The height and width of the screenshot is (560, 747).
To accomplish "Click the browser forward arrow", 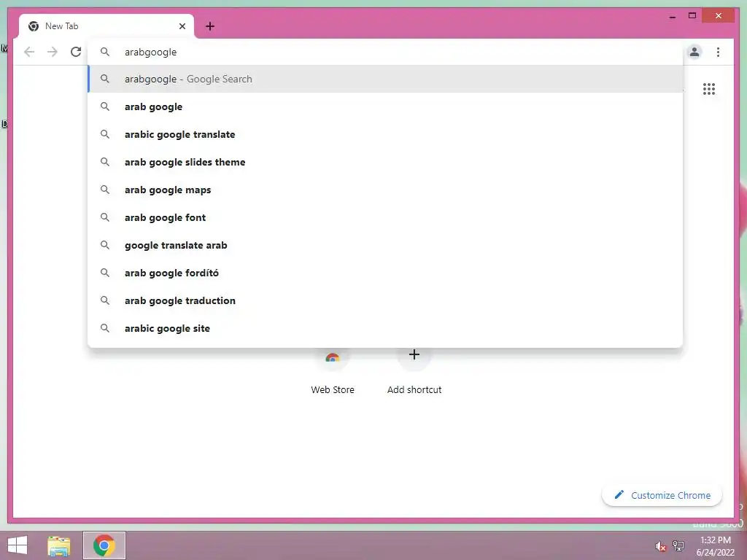I will click(x=53, y=52).
